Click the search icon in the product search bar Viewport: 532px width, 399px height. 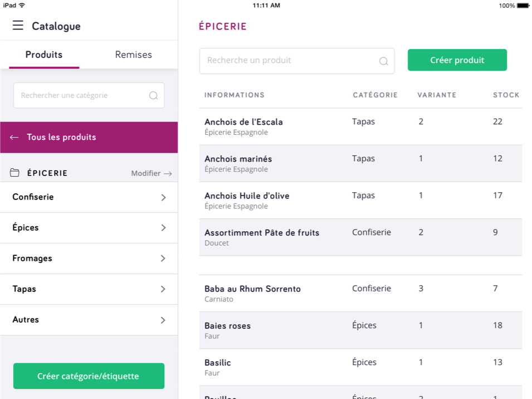(383, 61)
